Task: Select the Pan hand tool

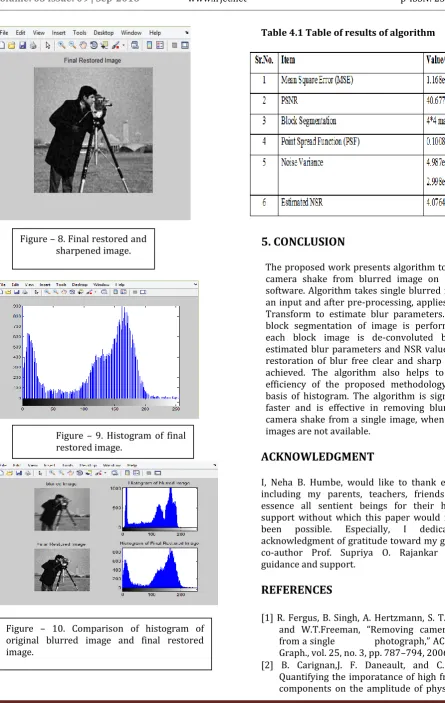Action: pyautogui.click(x=83, y=45)
